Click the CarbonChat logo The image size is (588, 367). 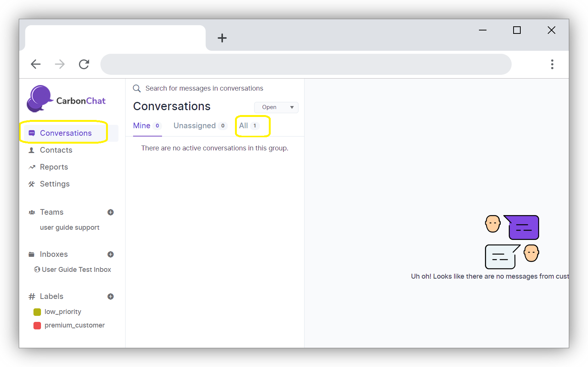coord(66,99)
